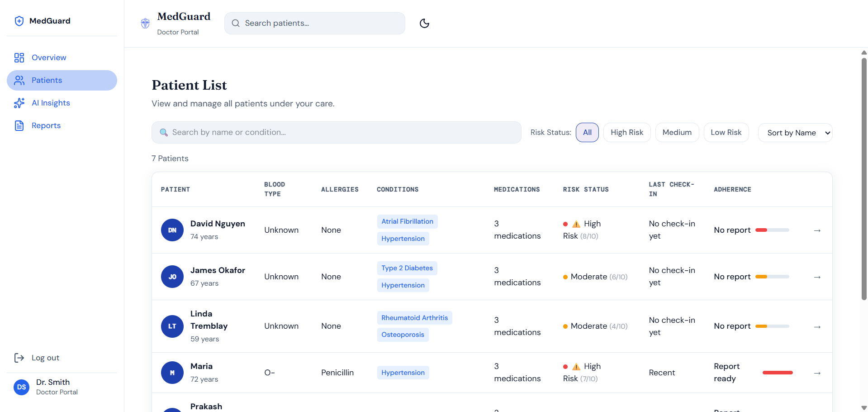Click Maria's red adherence progress bar
This screenshot has height=412, width=868.
click(778, 373)
